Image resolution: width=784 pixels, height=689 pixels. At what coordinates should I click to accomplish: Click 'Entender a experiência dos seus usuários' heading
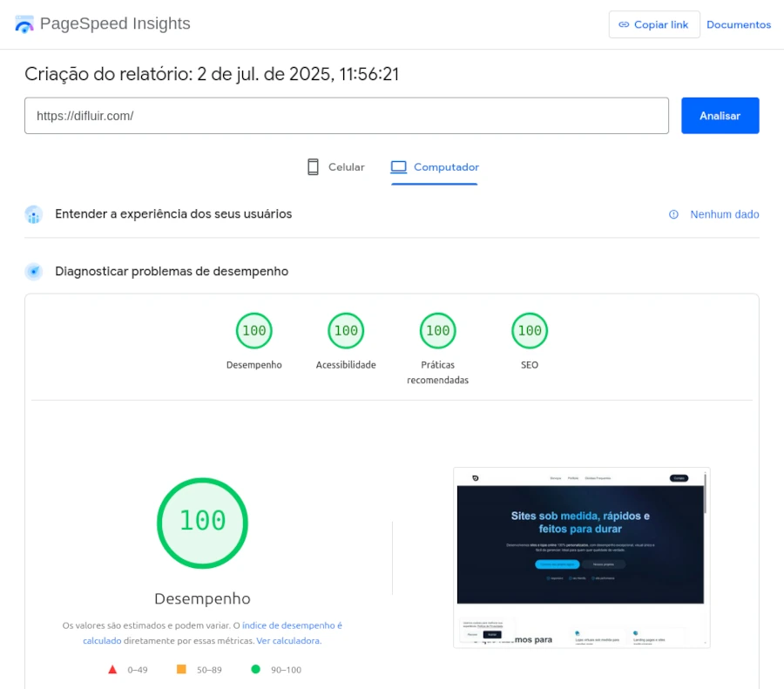coord(173,214)
